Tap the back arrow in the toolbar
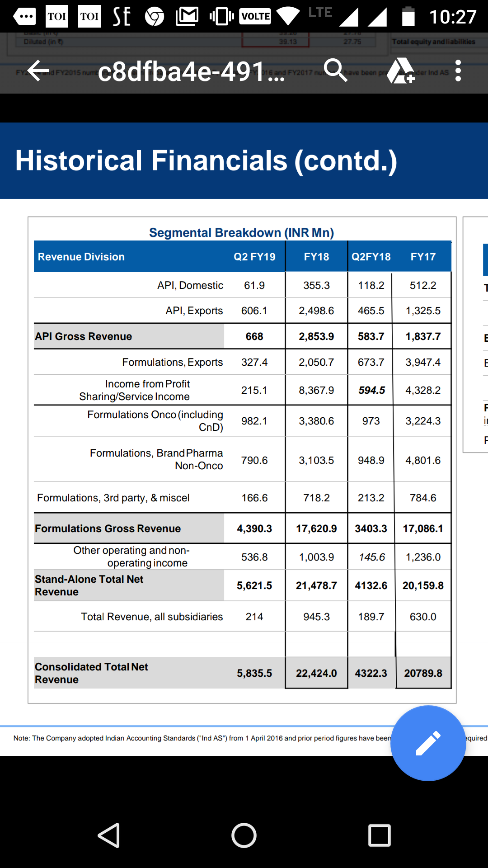This screenshot has width=488, height=868. (x=38, y=71)
